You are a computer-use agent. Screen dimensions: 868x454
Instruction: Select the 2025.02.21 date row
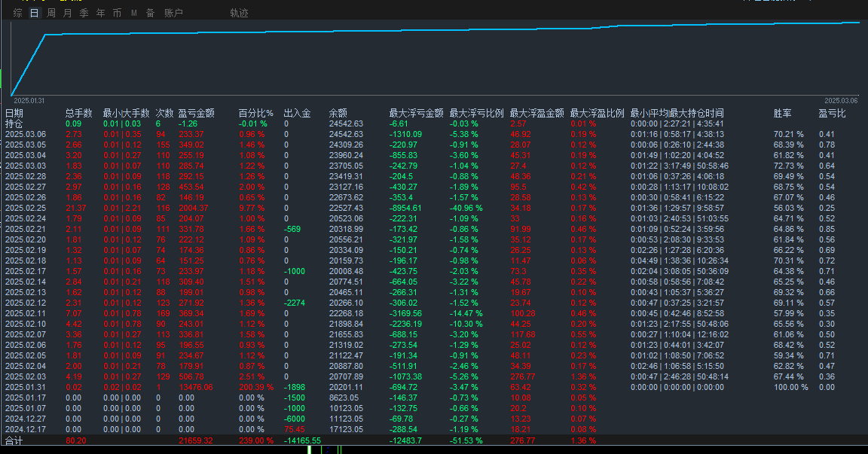tap(26, 229)
